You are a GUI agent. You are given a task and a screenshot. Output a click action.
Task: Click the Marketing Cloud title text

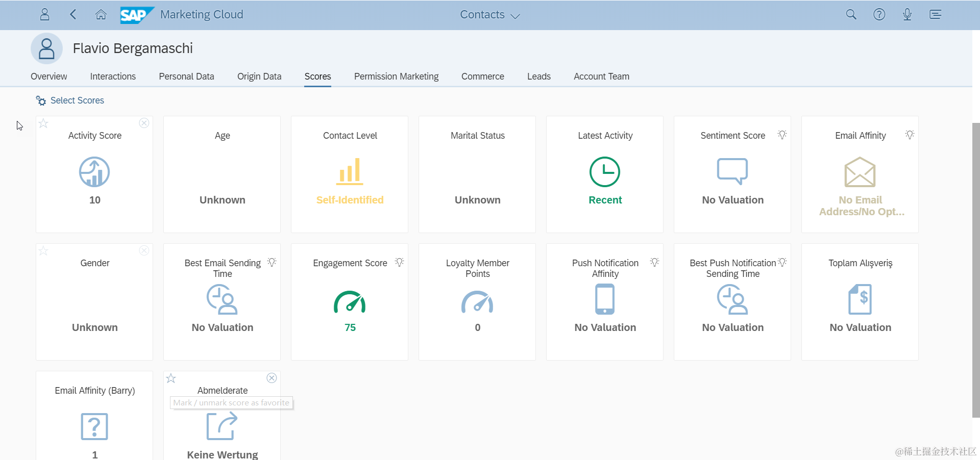click(202, 14)
